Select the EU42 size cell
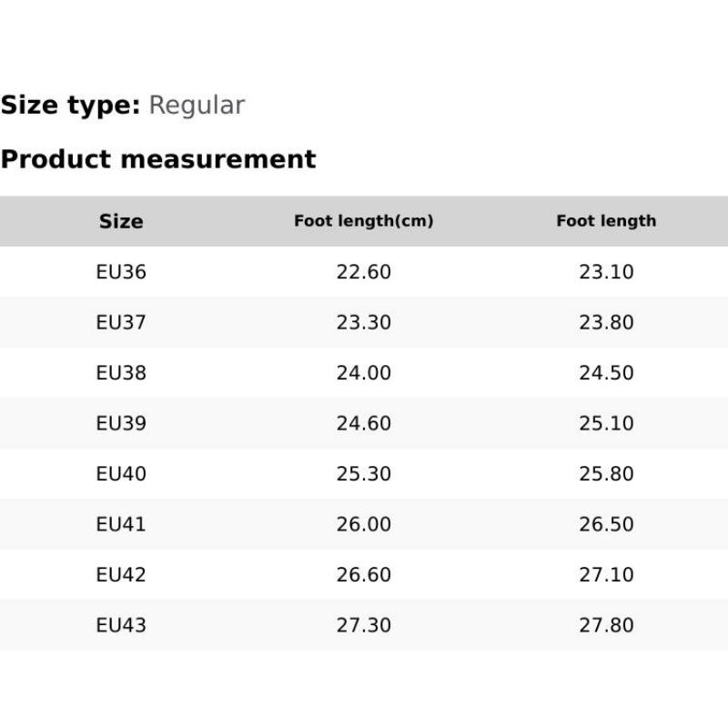Screen dimensions: 728x728 coord(121,575)
